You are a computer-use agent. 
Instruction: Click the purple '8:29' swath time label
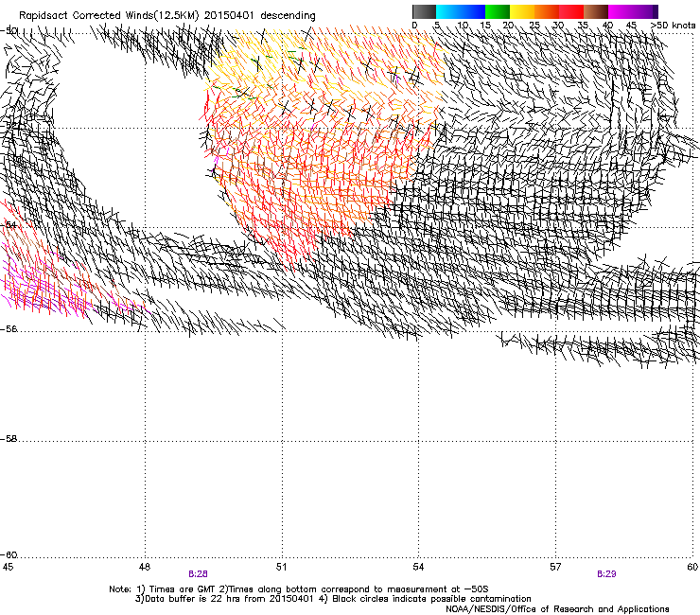606,574
